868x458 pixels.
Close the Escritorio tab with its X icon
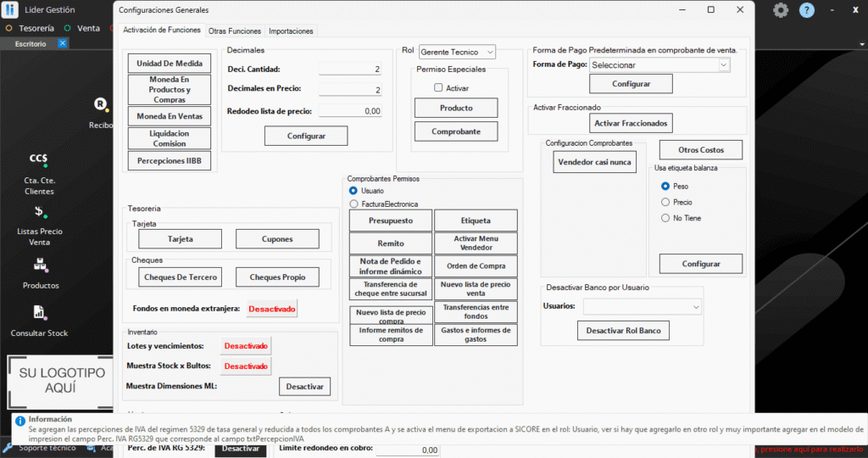[62, 43]
